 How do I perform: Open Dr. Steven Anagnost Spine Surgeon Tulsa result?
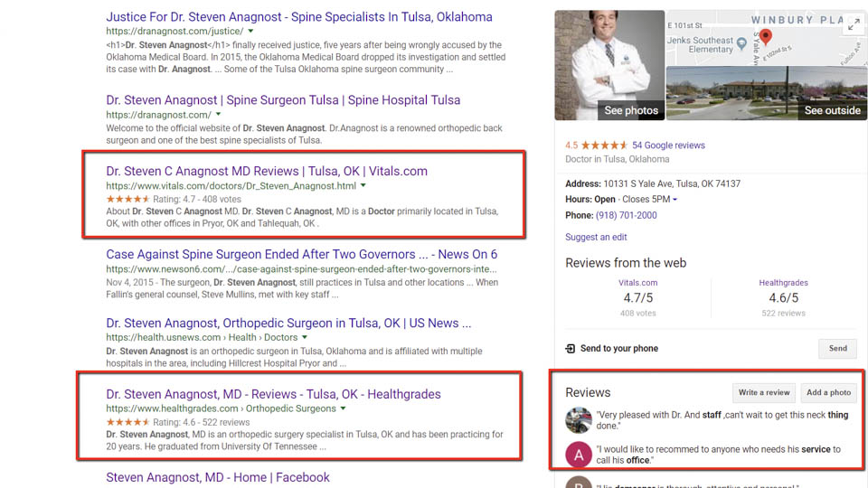click(x=283, y=100)
